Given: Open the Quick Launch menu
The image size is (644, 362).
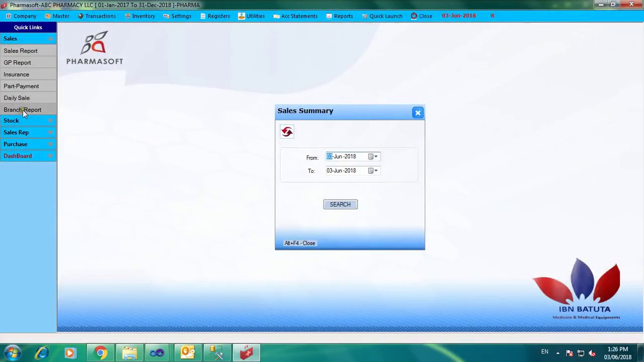Looking at the screenshot, I should [x=382, y=16].
